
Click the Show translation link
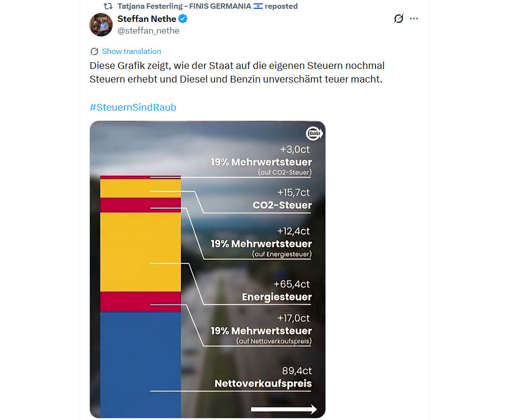pos(131,51)
